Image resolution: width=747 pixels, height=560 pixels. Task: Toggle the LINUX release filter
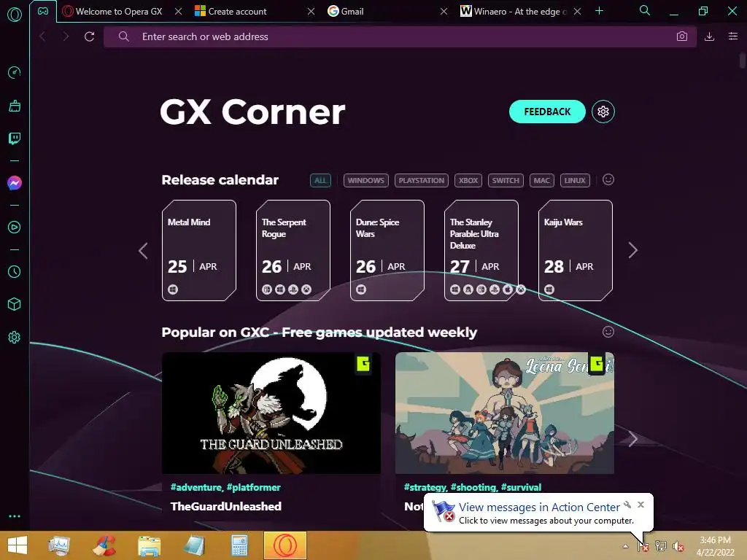click(575, 181)
